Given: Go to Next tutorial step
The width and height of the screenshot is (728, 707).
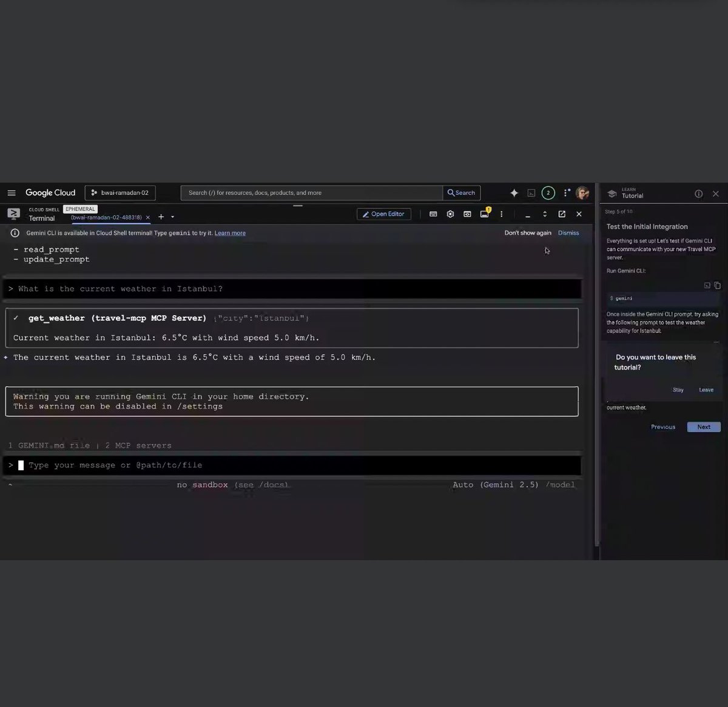Looking at the screenshot, I should pos(704,427).
